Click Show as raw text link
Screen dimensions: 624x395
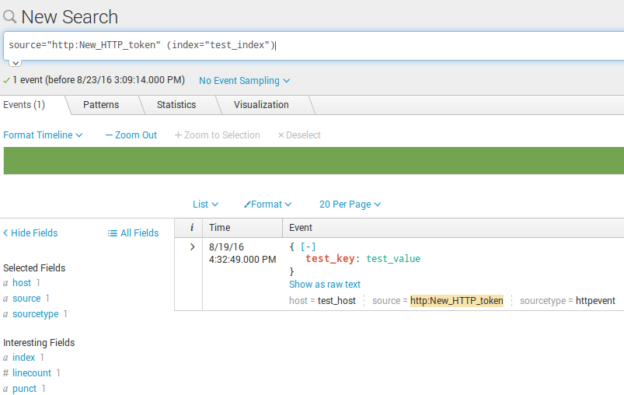[325, 284]
